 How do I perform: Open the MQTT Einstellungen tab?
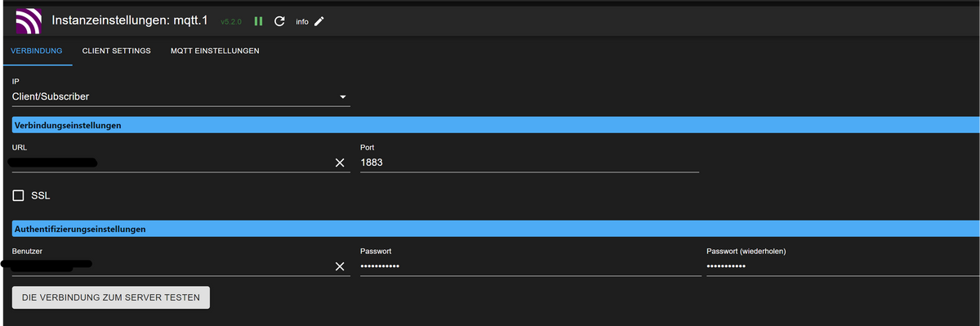pyautogui.click(x=215, y=51)
